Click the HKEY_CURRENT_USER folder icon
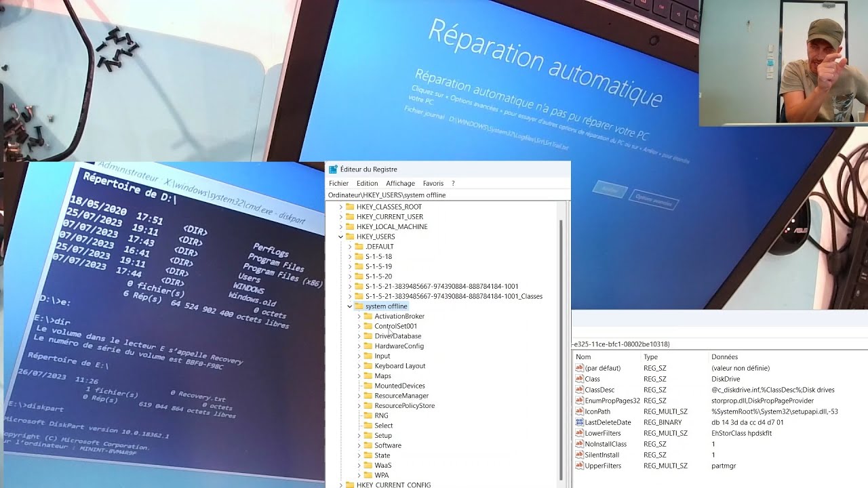Viewport: 868px width, 488px height. click(x=350, y=217)
